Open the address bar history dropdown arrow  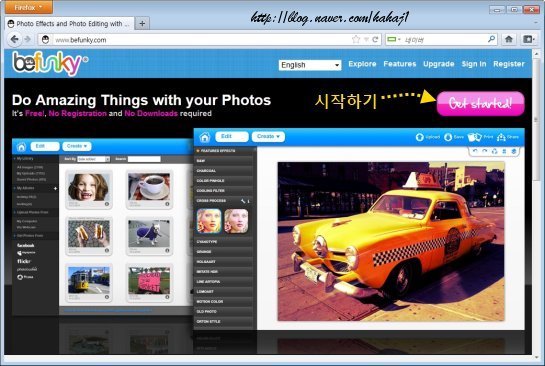[x=366, y=40]
